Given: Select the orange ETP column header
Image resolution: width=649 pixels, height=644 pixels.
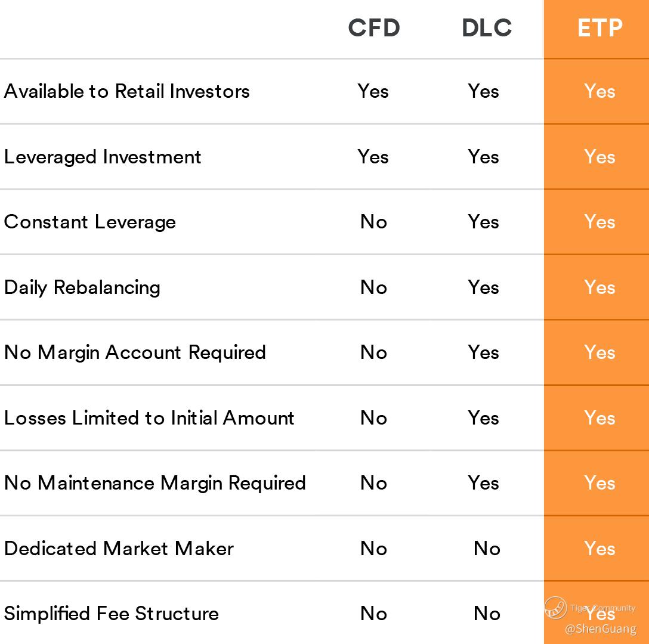Looking at the screenshot, I should 599,28.
